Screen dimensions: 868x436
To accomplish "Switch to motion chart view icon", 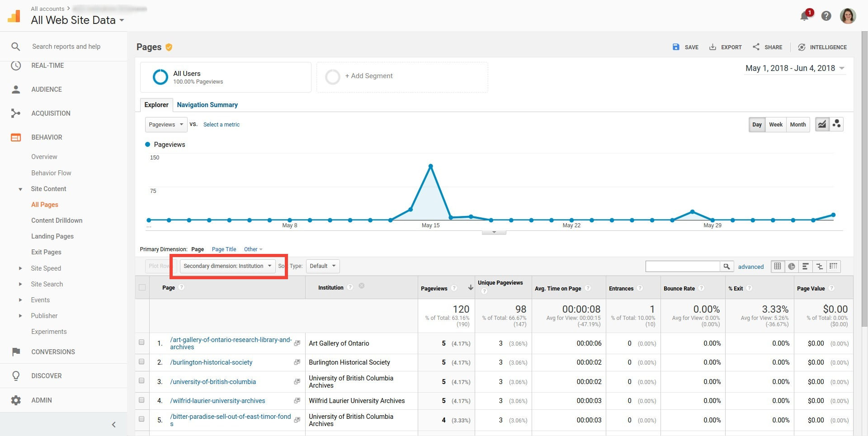I will coord(836,124).
